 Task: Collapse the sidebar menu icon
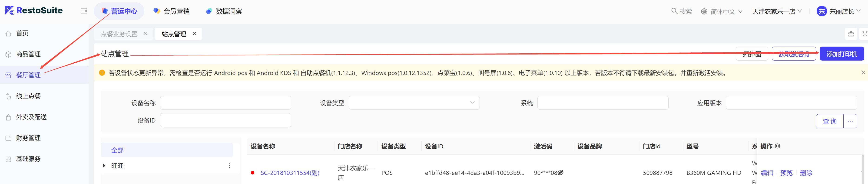click(x=83, y=11)
